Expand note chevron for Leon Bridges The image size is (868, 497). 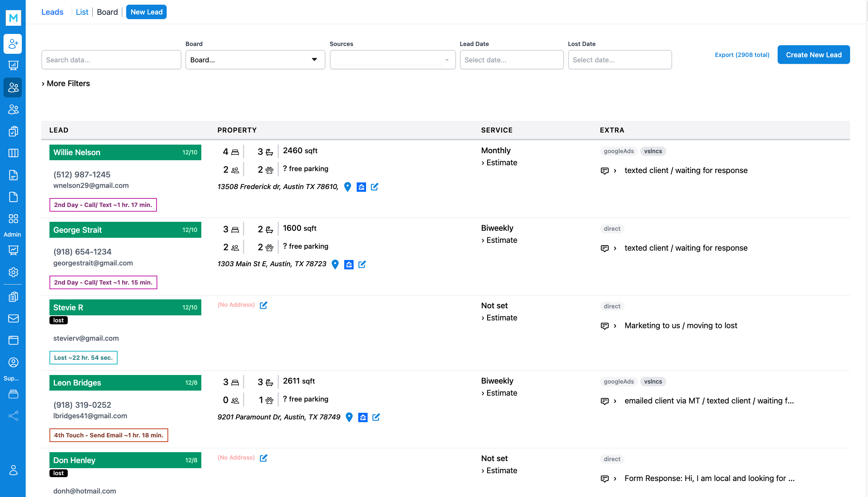pyautogui.click(x=615, y=401)
